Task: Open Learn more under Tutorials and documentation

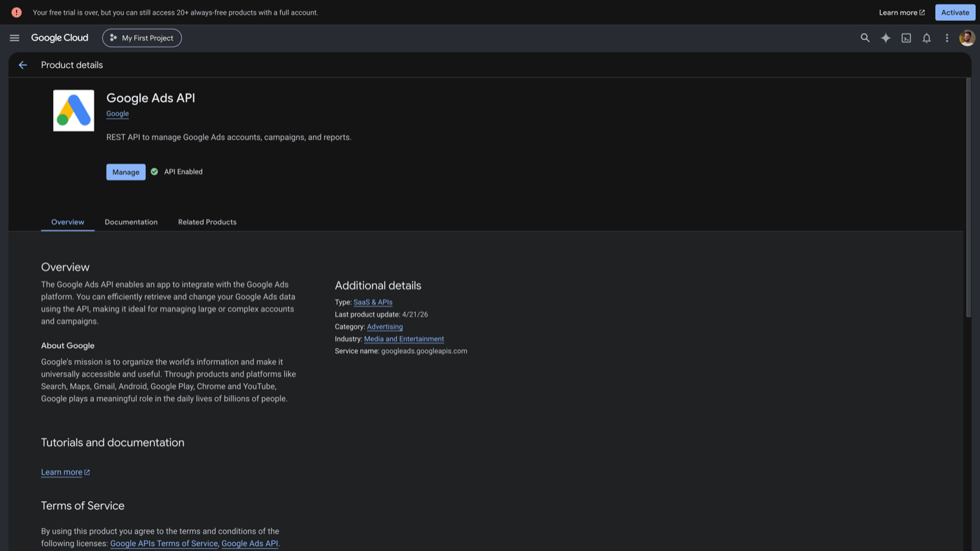Action: [65, 472]
